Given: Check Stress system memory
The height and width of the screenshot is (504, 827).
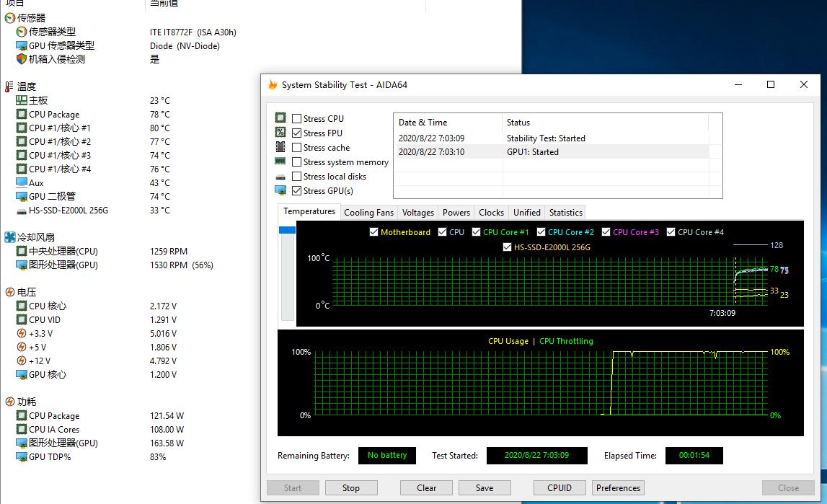Looking at the screenshot, I should [x=297, y=162].
